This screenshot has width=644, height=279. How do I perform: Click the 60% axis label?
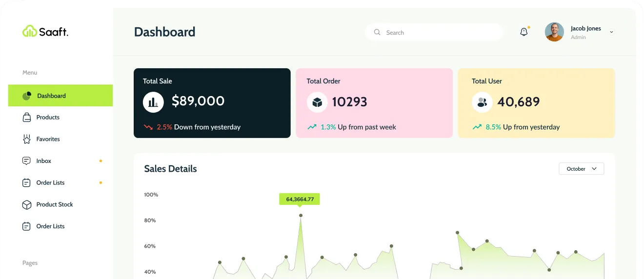click(x=150, y=246)
